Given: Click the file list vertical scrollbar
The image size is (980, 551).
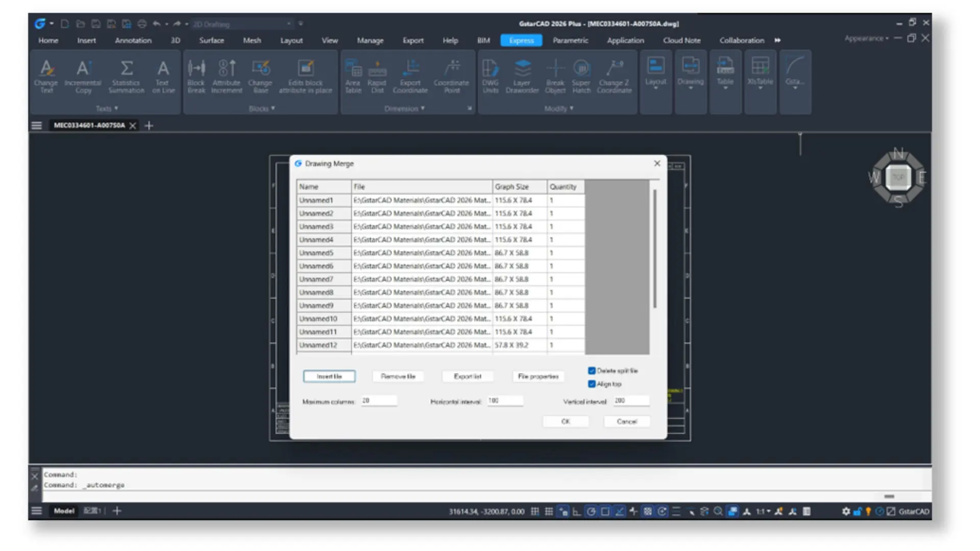Looking at the screenshot, I should (x=655, y=248).
